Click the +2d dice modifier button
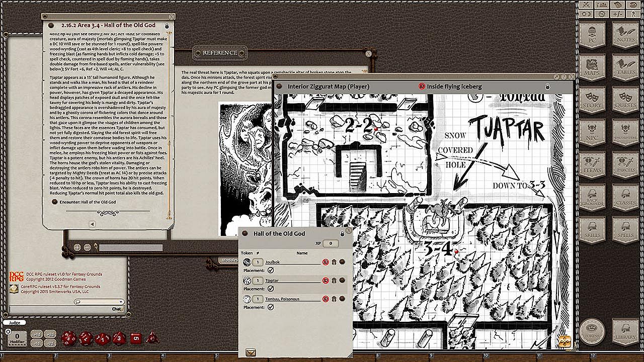The height and width of the screenshot is (362, 644). 50,334
